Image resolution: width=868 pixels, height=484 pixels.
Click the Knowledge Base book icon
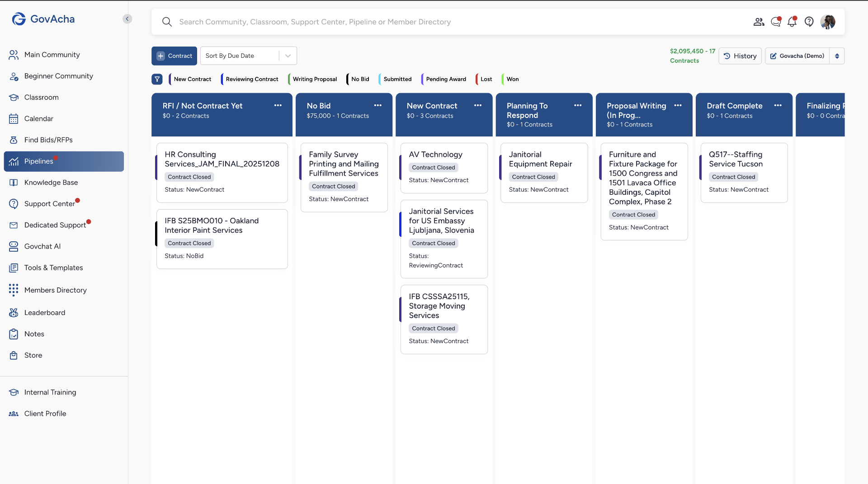14,183
